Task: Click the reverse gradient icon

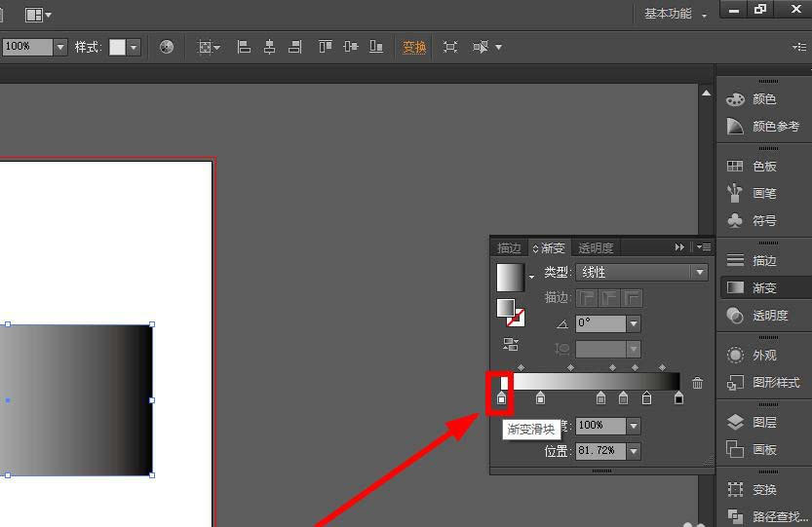Action: [511, 344]
